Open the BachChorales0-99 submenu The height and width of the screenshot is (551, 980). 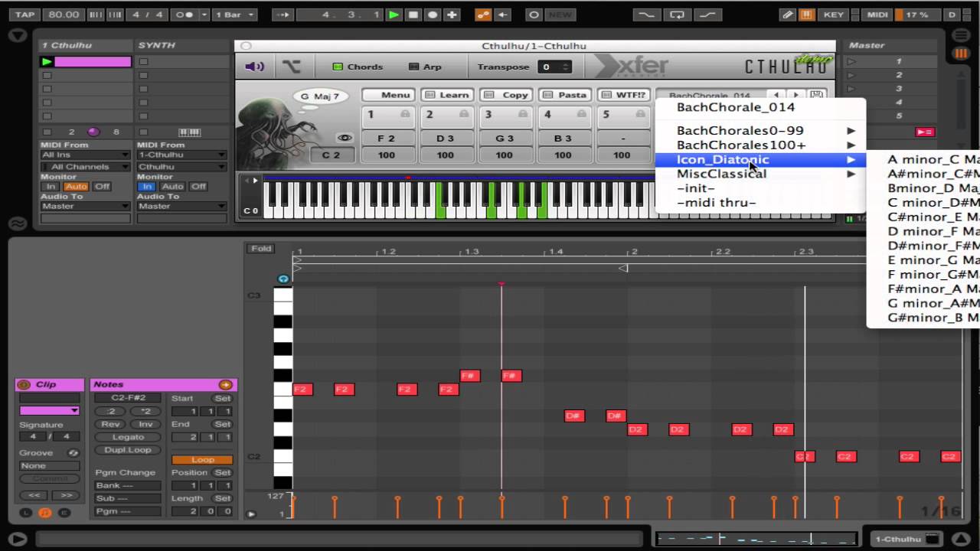760,130
